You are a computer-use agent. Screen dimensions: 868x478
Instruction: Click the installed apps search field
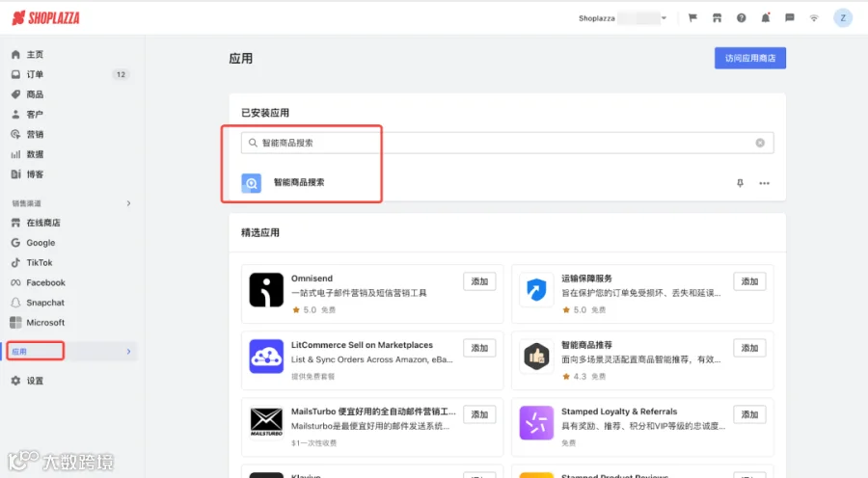click(507, 143)
